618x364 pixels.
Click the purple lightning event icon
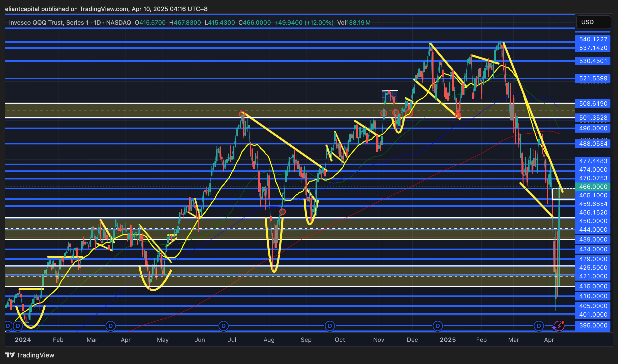(x=559, y=326)
